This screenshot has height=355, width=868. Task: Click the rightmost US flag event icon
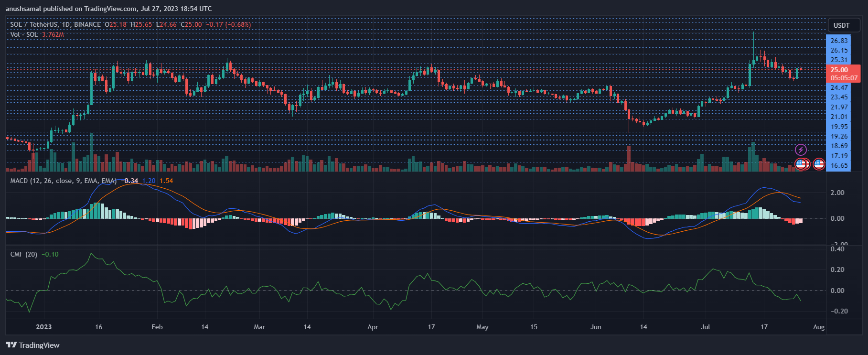tap(819, 164)
